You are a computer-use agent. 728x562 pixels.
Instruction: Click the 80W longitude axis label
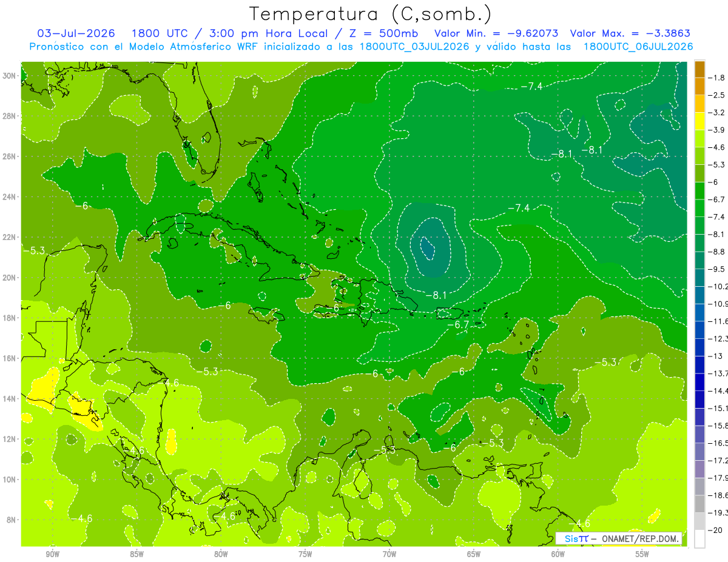(221, 555)
